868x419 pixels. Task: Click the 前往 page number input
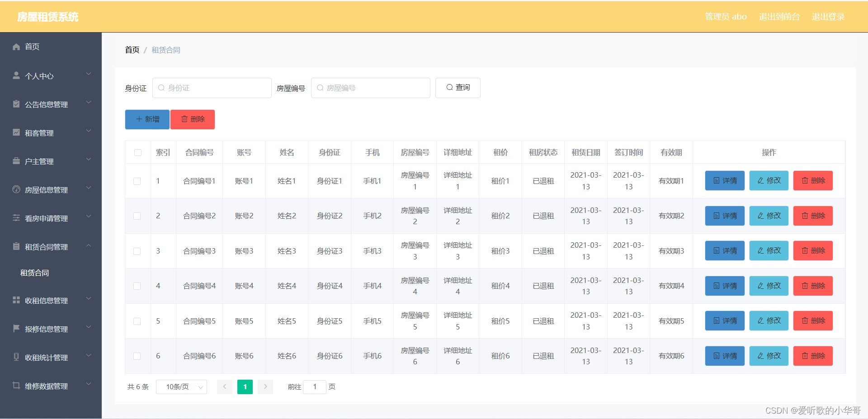pyautogui.click(x=315, y=387)
